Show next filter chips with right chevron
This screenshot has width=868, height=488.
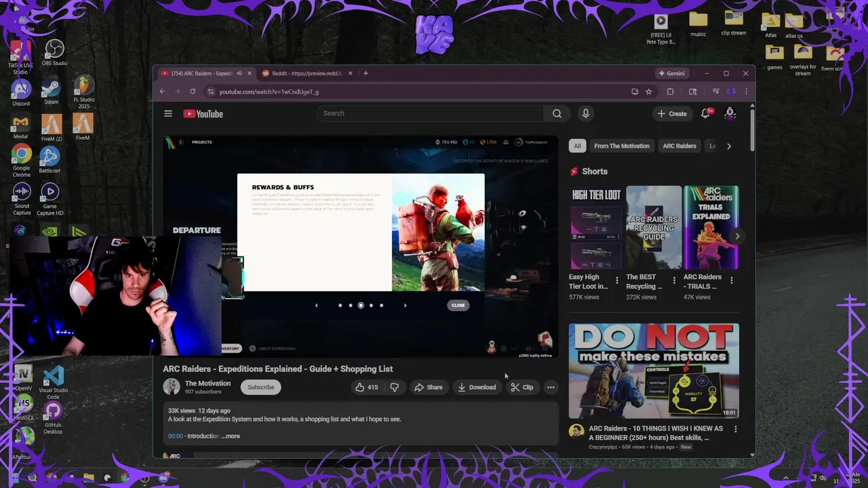pyautogui.click(x=729, y=146)
